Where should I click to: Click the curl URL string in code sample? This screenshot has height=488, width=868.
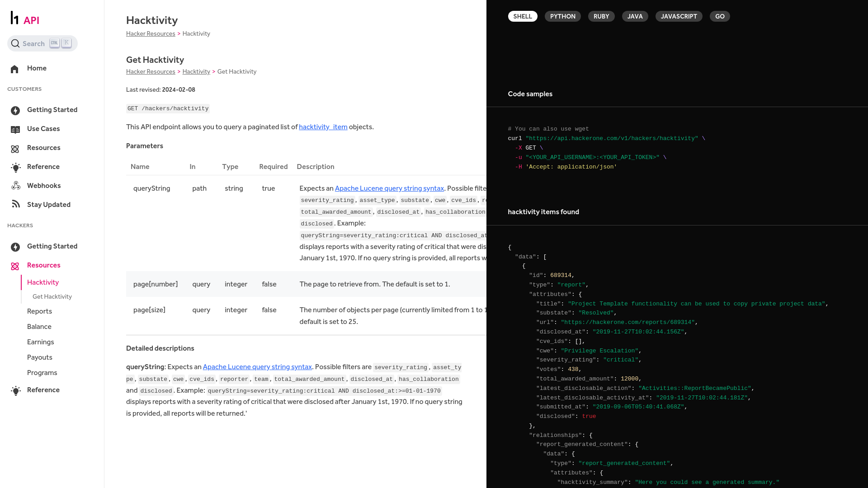click(612, 138)
